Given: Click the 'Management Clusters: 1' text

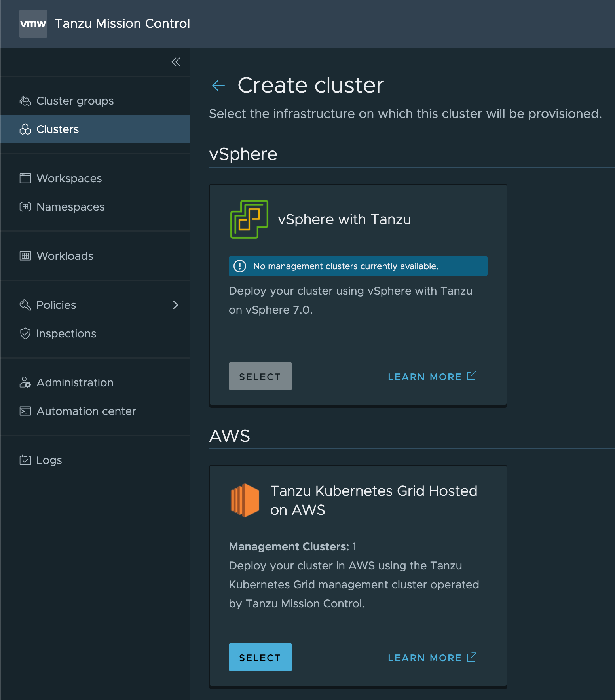Looking at the screenshot, I should (292, 547).
